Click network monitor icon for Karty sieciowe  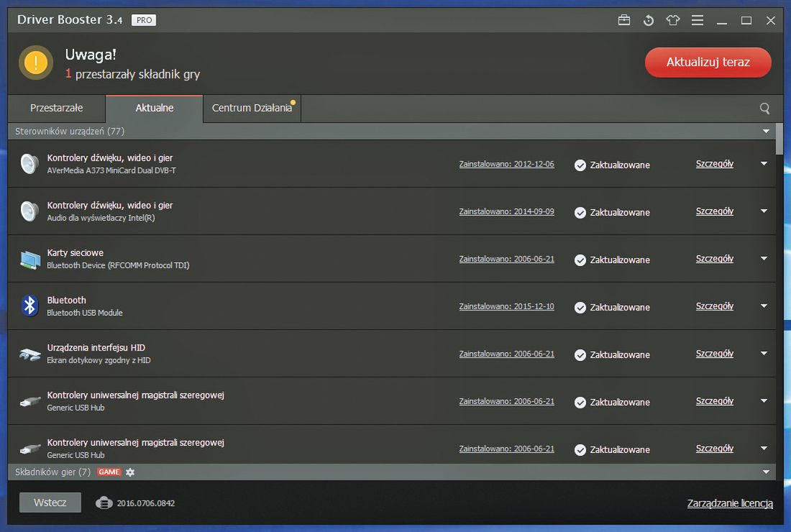pyautogui.click(x=29, y=260)
